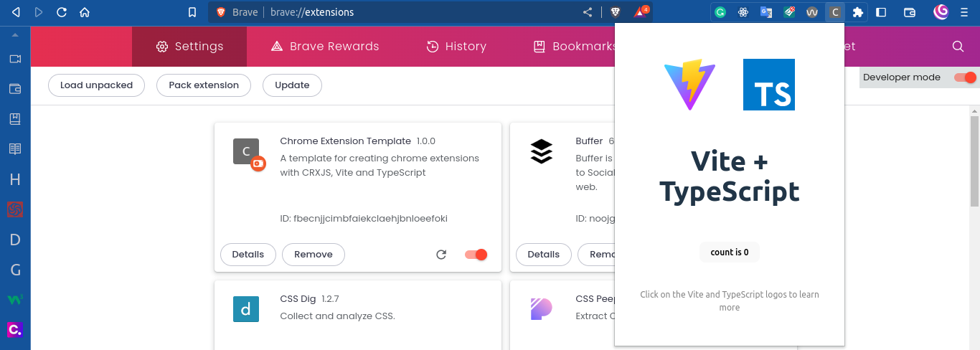Click the Chrome Extension Template card icon
The width and height of the screenshot is (980, 350).
click(246, 151)
